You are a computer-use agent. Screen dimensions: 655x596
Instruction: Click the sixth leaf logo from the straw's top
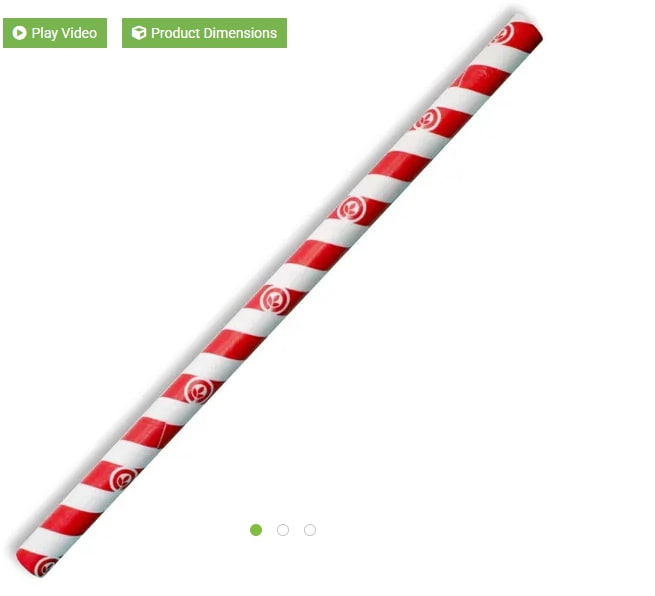[x=123, y=479]
